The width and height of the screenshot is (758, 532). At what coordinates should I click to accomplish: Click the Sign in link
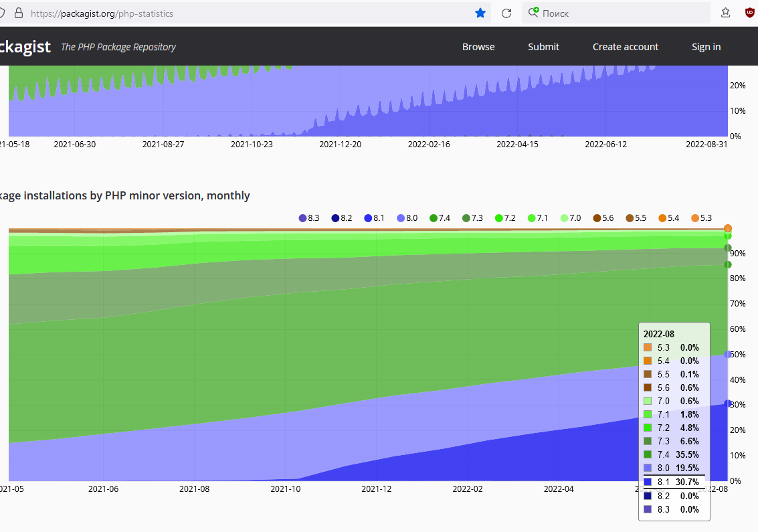706,47
